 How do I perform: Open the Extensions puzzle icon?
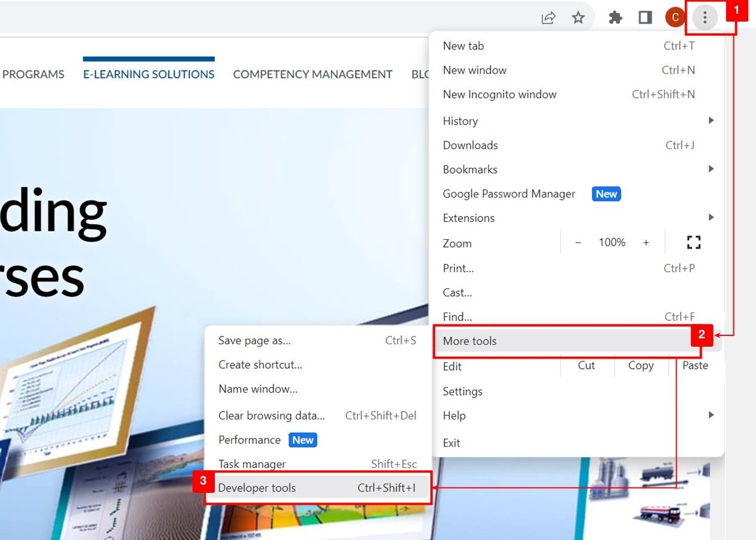point(615,18)
